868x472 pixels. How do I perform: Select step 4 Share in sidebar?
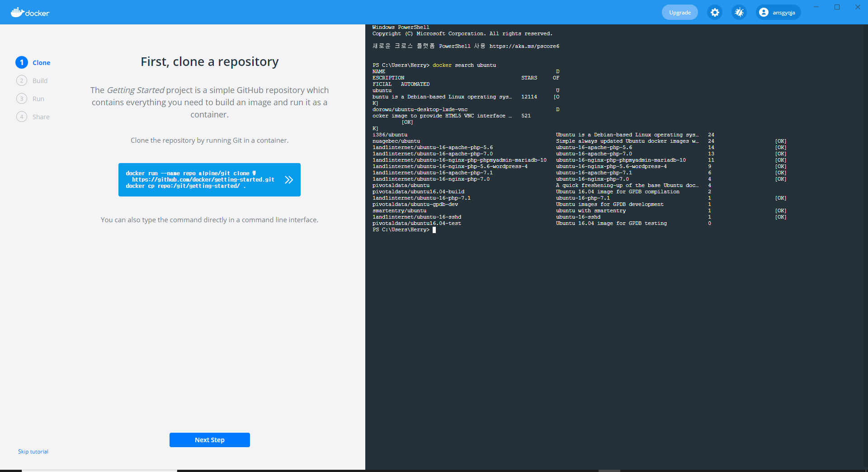[33, 117]
